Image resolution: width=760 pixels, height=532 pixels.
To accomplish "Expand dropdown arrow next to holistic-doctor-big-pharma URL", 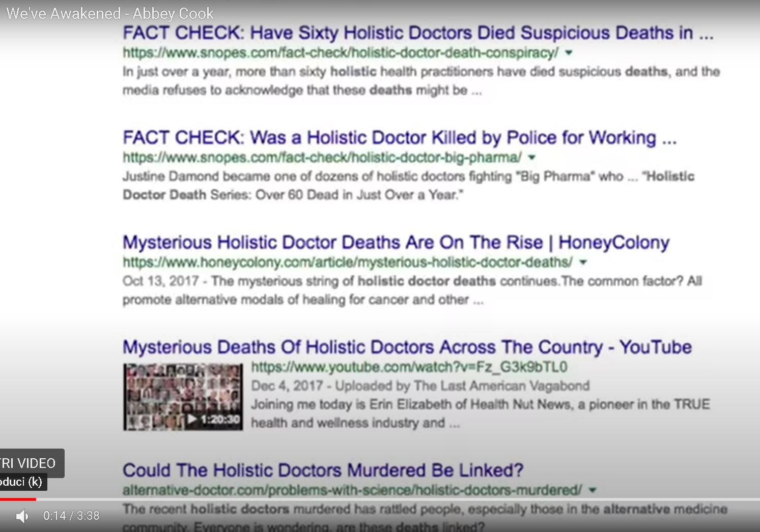I will pos(532,158).
